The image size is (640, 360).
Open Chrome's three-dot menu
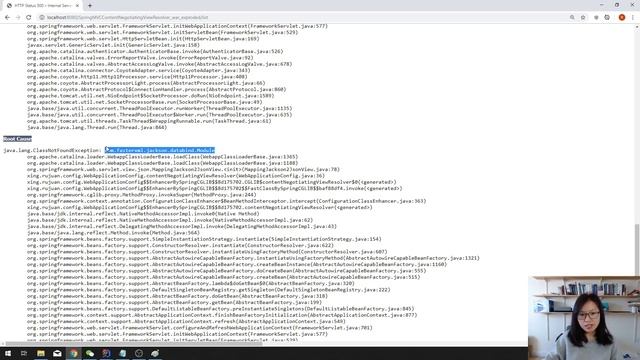633,18
